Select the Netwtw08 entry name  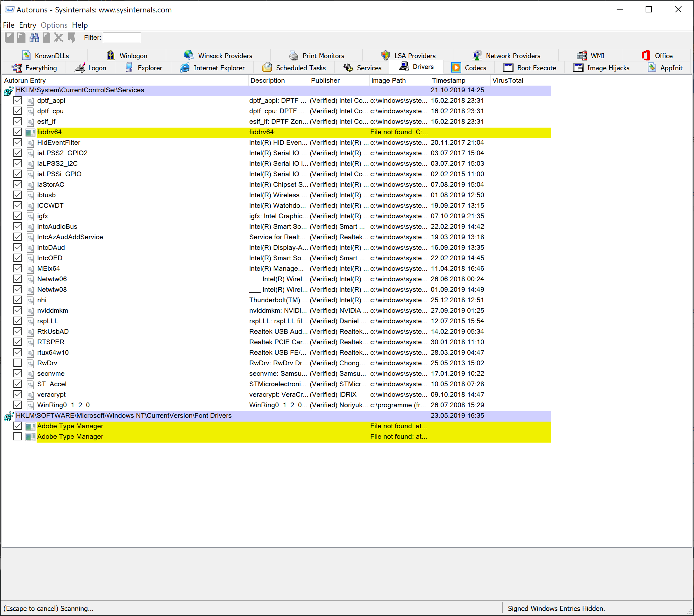click(52, 290)
